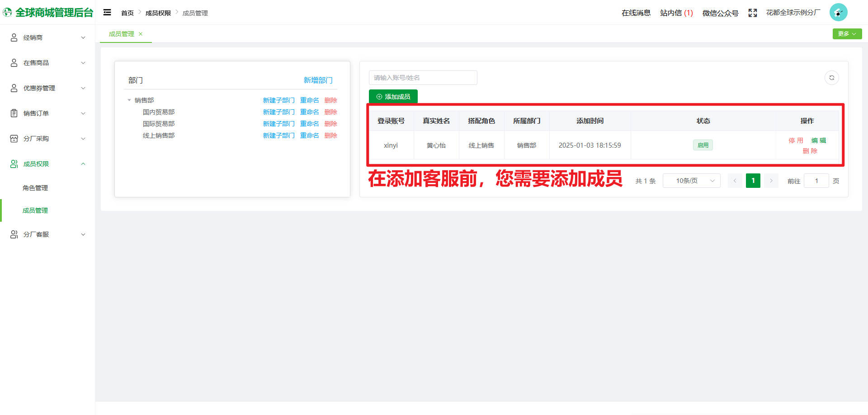Click the 全球商城管理后台 globe logo

[8, 13]
